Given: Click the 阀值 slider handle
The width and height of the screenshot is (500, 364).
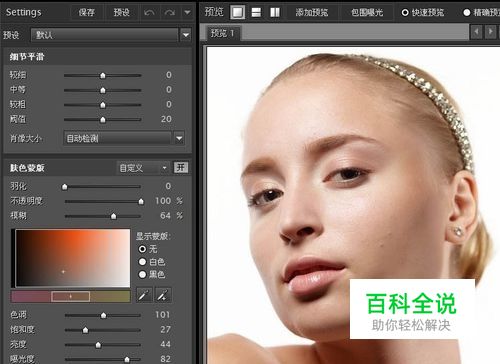Looking at the screenshot, I should (103, 120).
